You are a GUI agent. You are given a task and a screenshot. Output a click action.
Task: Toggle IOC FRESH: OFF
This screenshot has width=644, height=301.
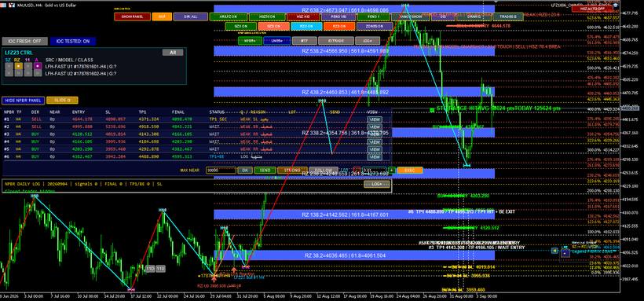coord(24,41)
